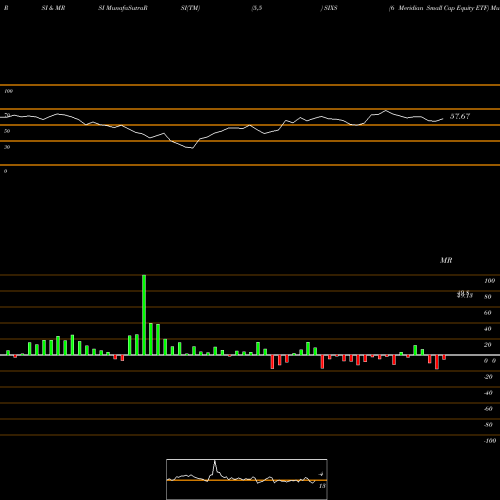Click the 50 level label on RSI axis
The width and height of the screenshot is (500, 500).
(7, 131)
